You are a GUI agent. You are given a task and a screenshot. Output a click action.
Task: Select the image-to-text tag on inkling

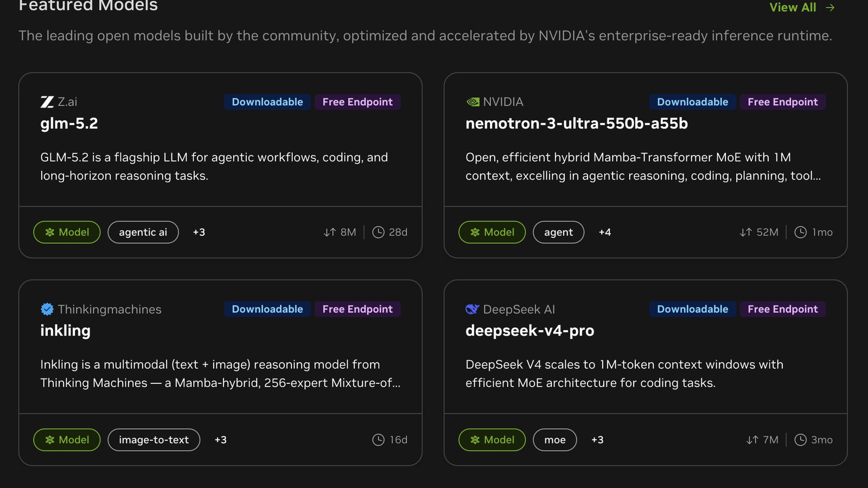click(x=154, y=440)
